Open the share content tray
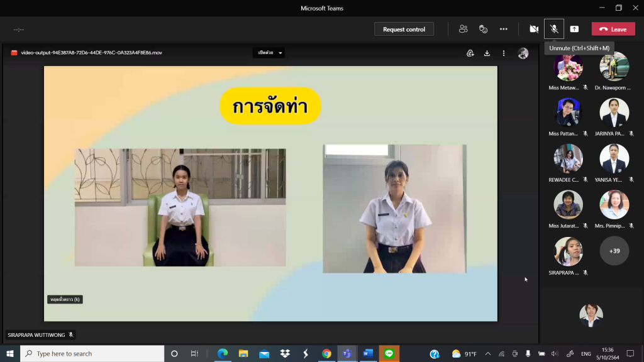Screen dimensions: 644x362 (x=574, y=29)
